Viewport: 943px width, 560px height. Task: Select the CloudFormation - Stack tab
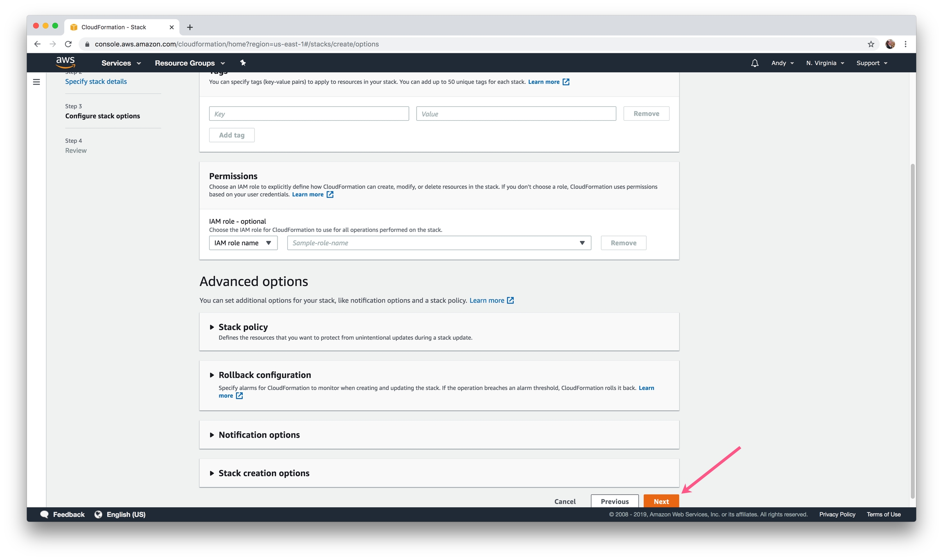(x=122, y=27)
